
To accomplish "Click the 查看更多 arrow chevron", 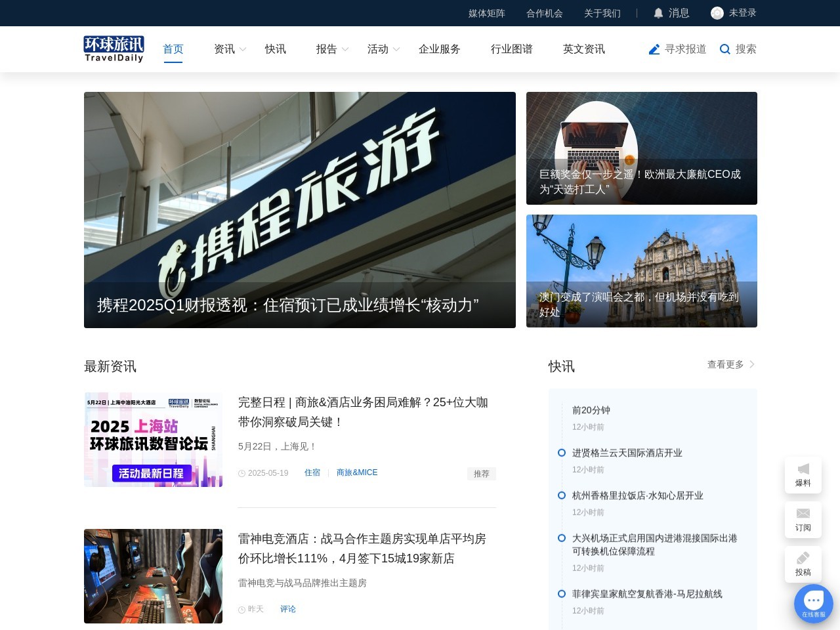I will tap(752, 364).
